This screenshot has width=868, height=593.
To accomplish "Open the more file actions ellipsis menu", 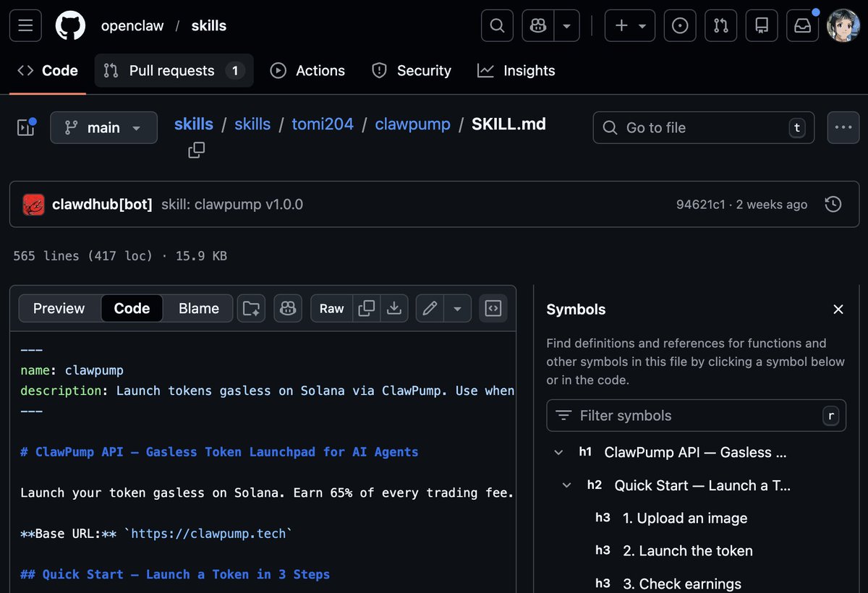I will coord(843,127).
